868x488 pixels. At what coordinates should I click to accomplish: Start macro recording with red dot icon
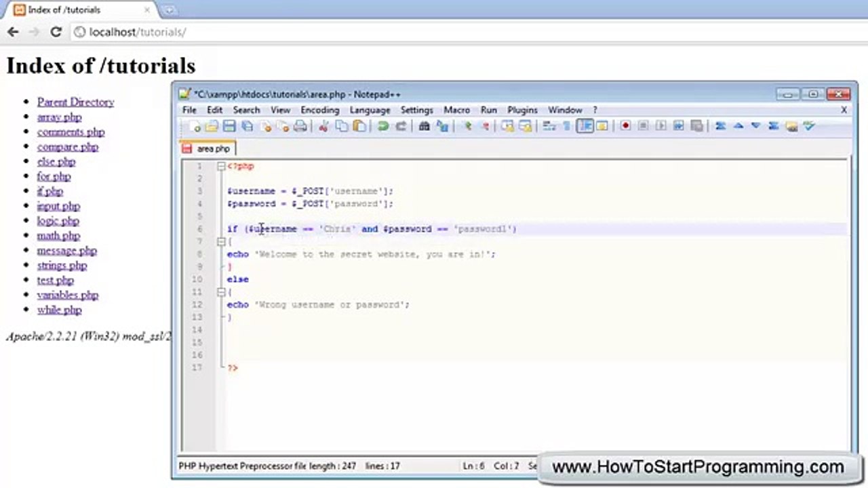click(x=625, y=126)
